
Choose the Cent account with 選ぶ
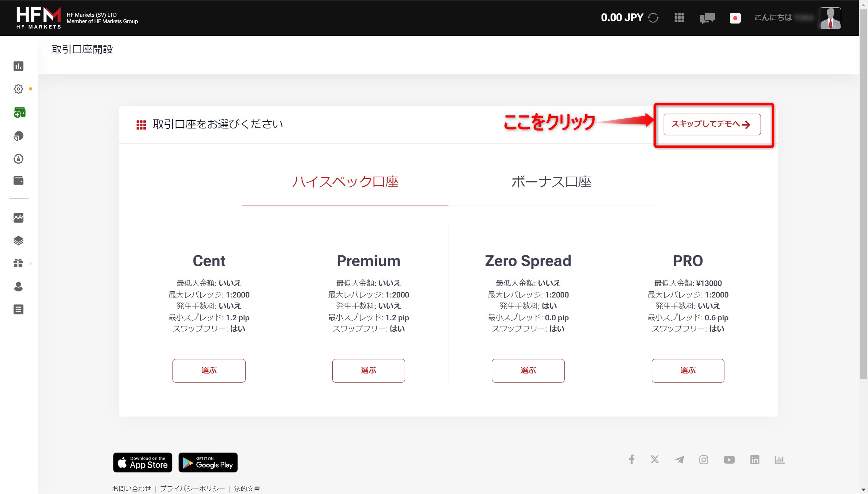[209, 371]
